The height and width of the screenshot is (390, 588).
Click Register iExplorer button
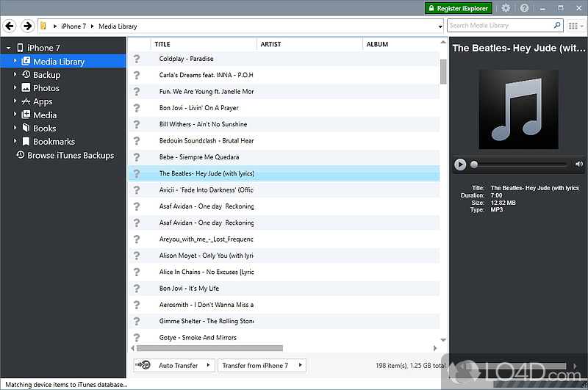click(x=458, y=8)
